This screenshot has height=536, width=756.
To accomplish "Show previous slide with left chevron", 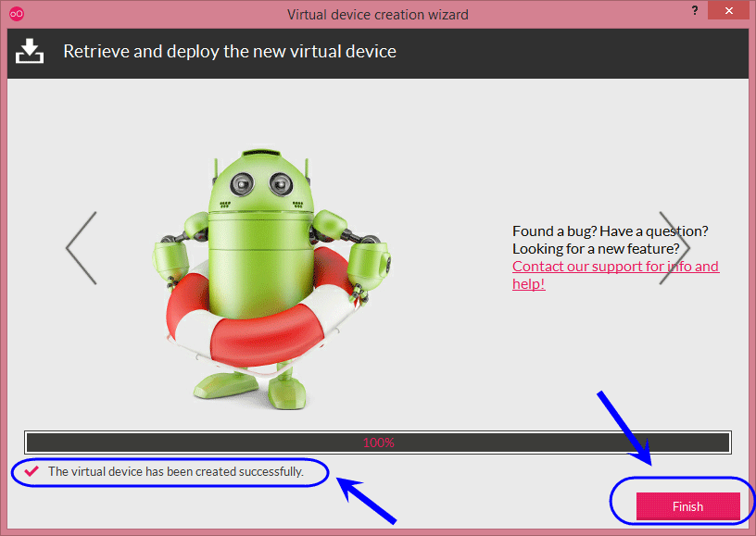I will point(82,247).
